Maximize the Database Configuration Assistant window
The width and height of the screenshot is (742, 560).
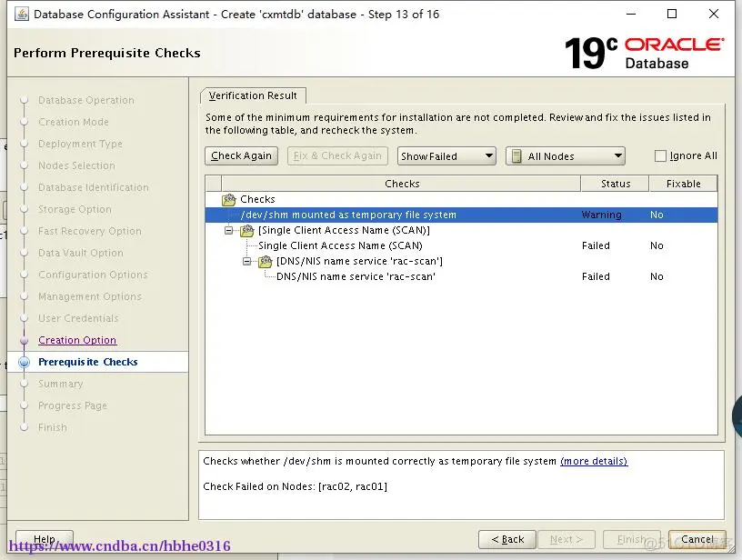click(x=671, y=14)
